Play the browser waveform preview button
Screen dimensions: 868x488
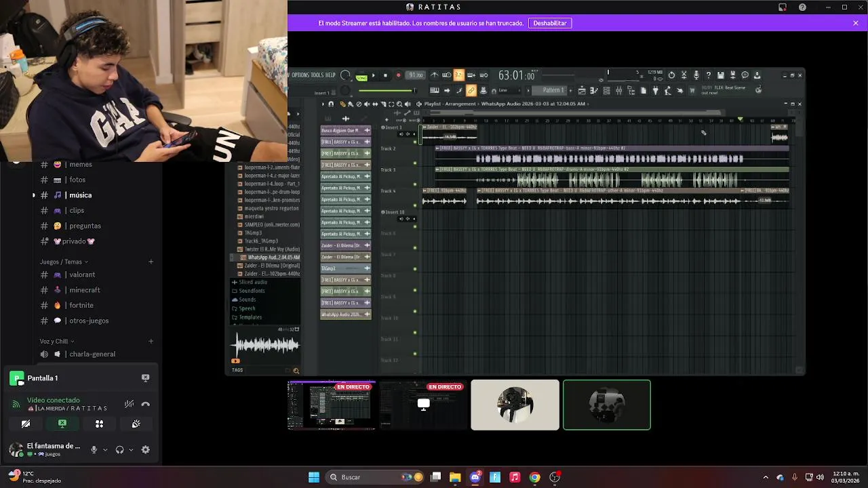coord(235,361)
